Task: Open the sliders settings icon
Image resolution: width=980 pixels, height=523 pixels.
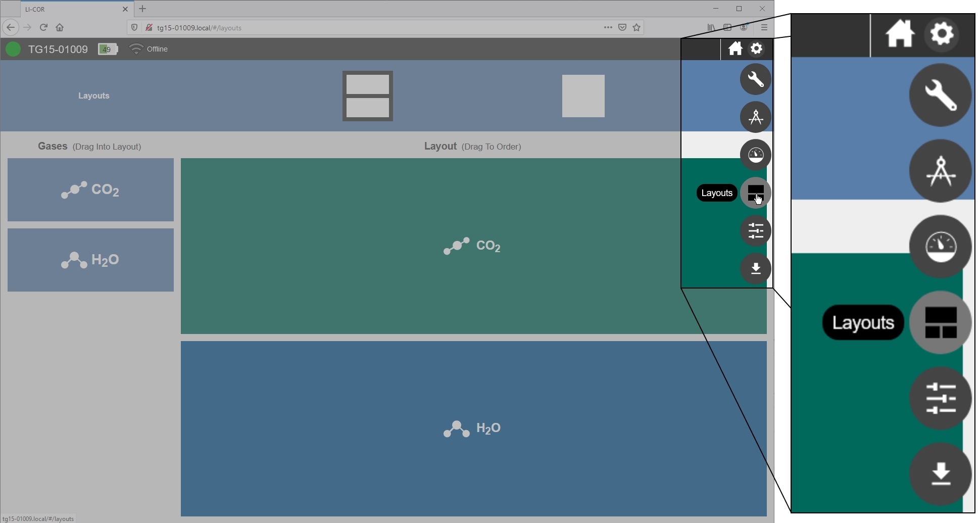Action: pyautogui.click(x=755, y=231)
